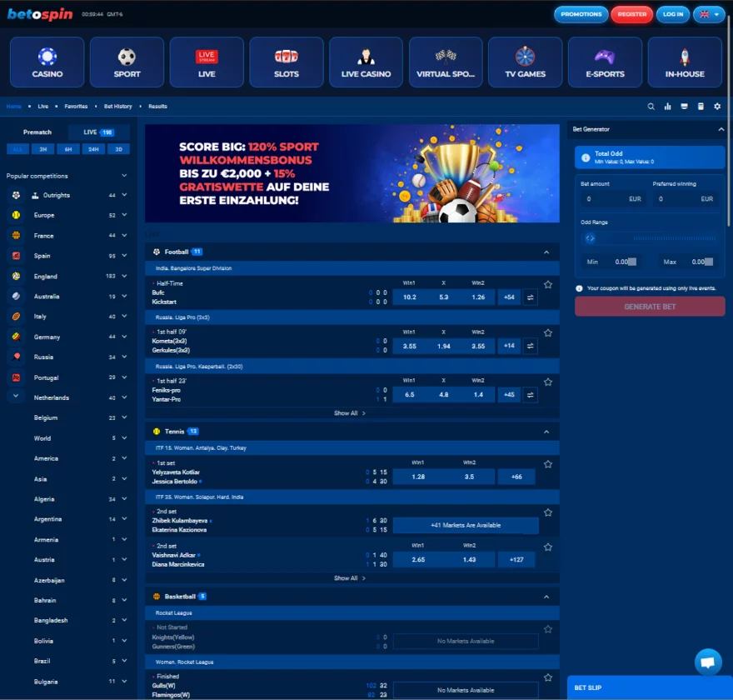The height and width of the screenshot is (700, 733).
Task: Open the calculator icon in the toolbar
Action: pos(701,107)
